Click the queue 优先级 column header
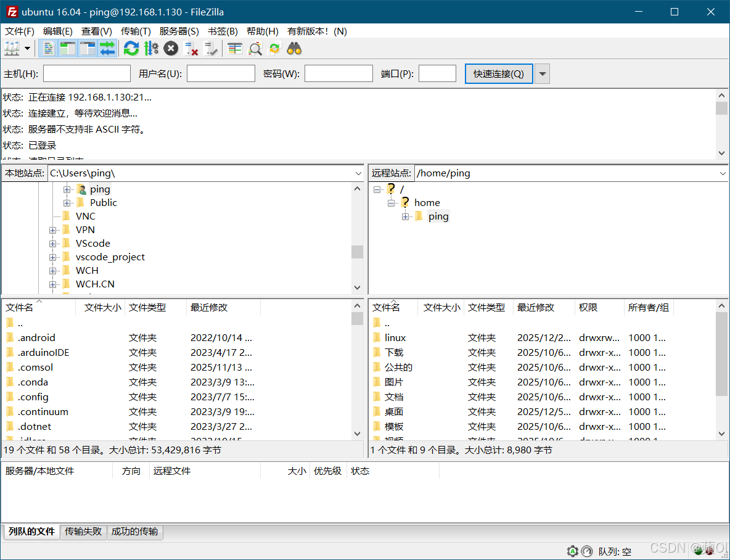This screenshot has height=560, width=730. click(x=328, y=471)
